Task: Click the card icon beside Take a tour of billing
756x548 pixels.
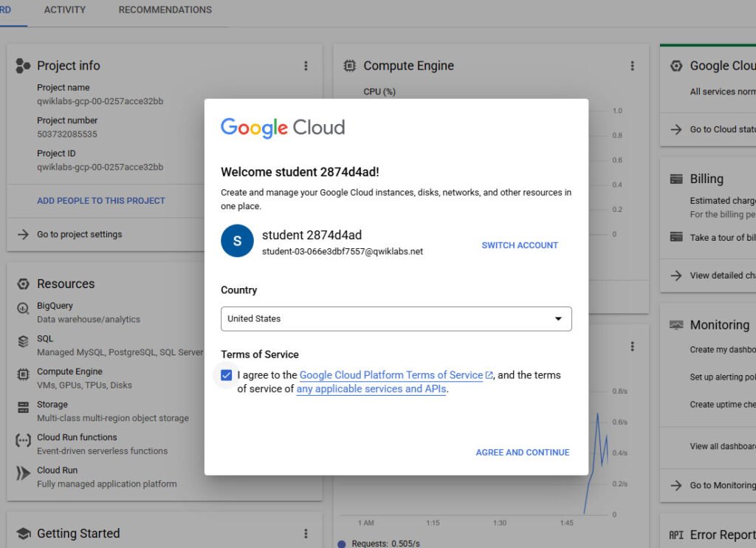Action: pos(676,237)
